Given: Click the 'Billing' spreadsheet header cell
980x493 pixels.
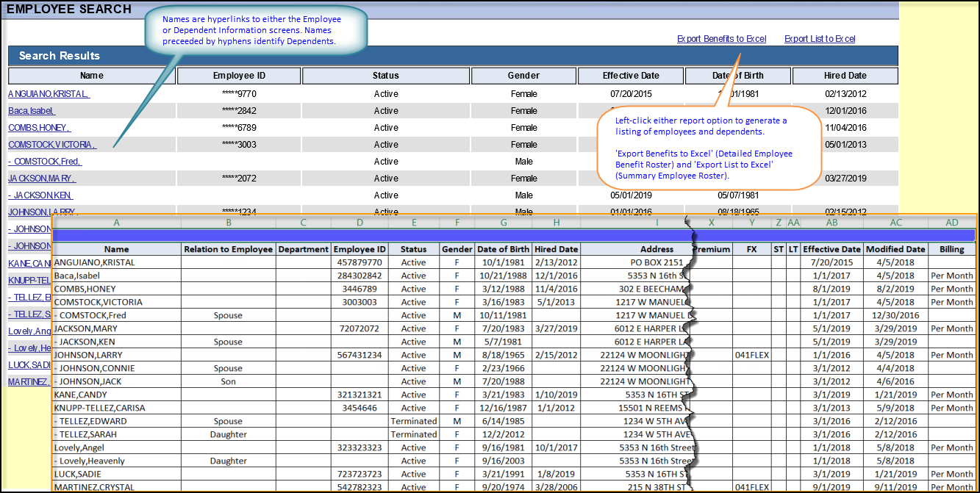Looking at the screenshot, I should (951, 249).
